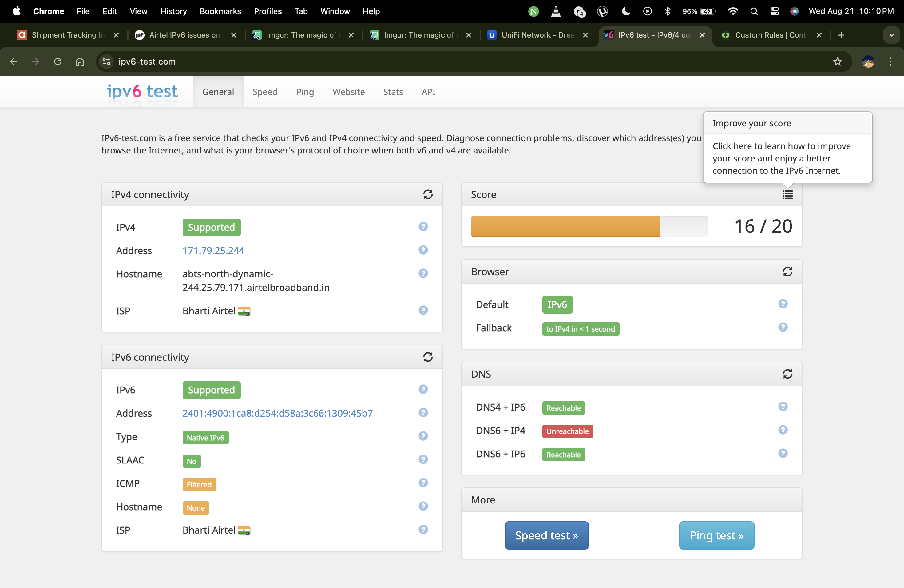The width and height of the screenshot is (904, 588).
Task: Open the Bookmarks menu
Action: tap(220, 11)
